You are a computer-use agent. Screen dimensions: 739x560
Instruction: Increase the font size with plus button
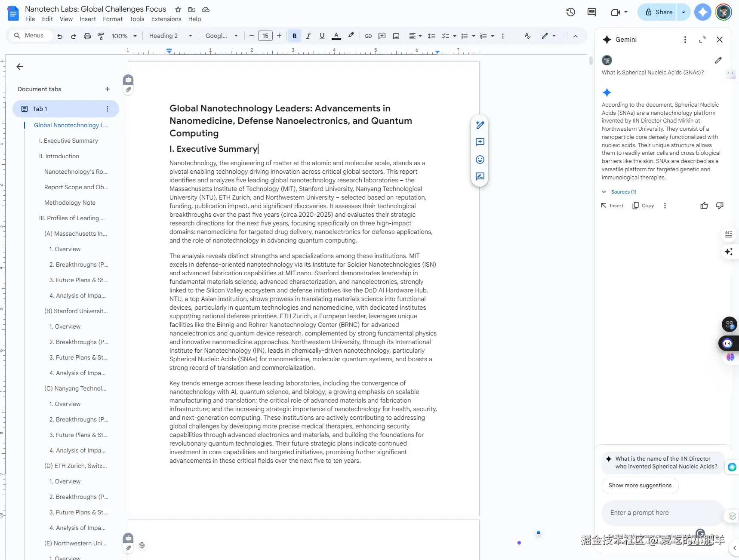coord(279,36)
